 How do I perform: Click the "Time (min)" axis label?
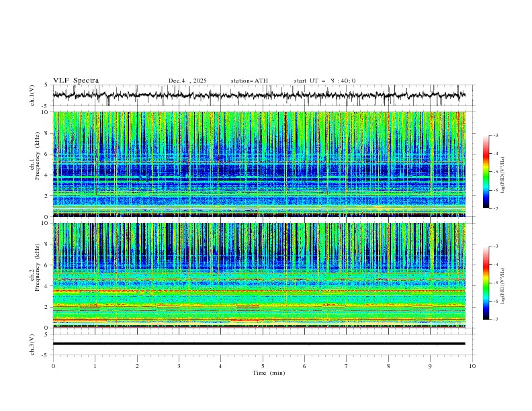pyautogui.click(x=269, y=373)
